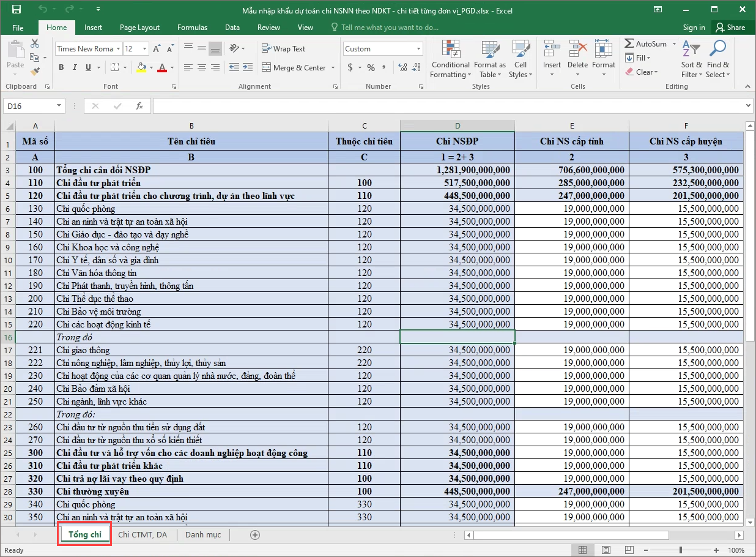Viewport: 756px width, 557px height.
Task: Apply Percent Style to selection
Action: [371, 67]
